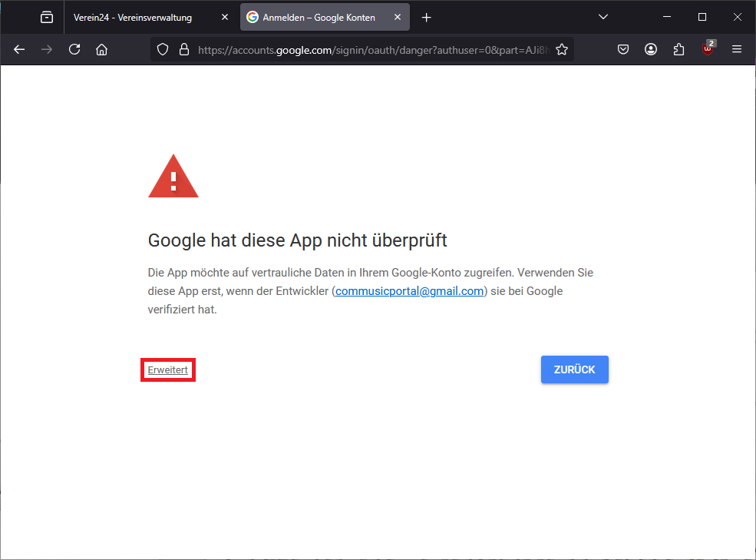This screenshot has width=756, height=560.
Task: Go back with the browser back arrow
Action: click(x=19, y=49)
